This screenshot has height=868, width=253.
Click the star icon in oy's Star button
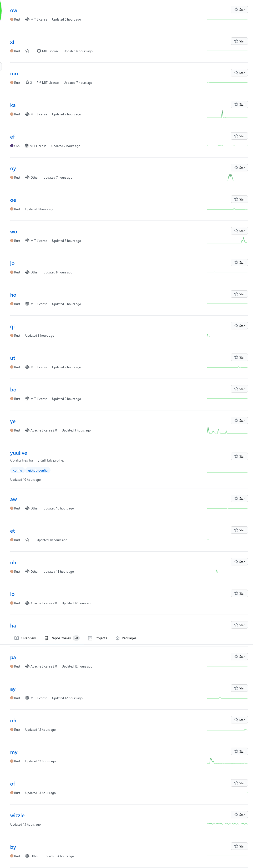pyautogui.click(x=236, y=168)
